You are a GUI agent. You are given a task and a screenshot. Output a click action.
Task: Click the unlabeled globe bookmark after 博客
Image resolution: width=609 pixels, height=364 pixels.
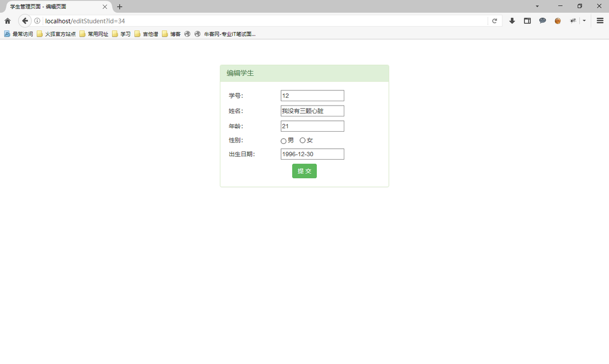pyautogui.click(x=187, y=34)
